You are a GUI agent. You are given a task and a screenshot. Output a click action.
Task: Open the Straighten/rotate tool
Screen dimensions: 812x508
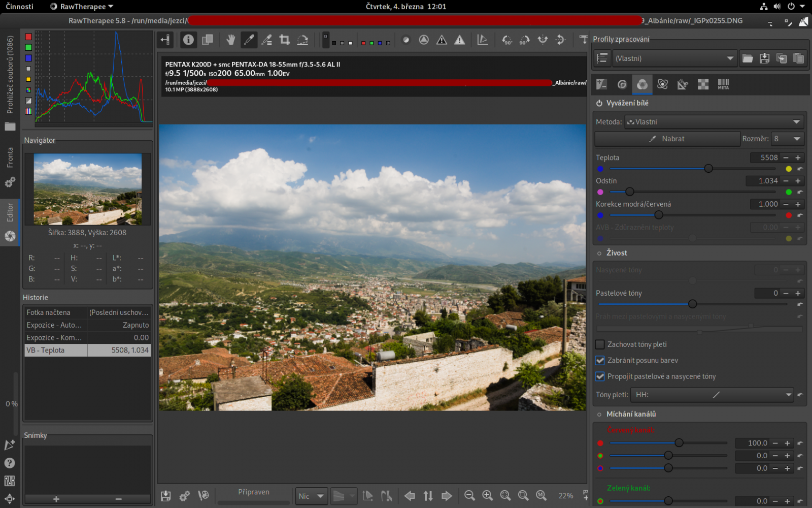pyautogui.click(x=302, y=40)
